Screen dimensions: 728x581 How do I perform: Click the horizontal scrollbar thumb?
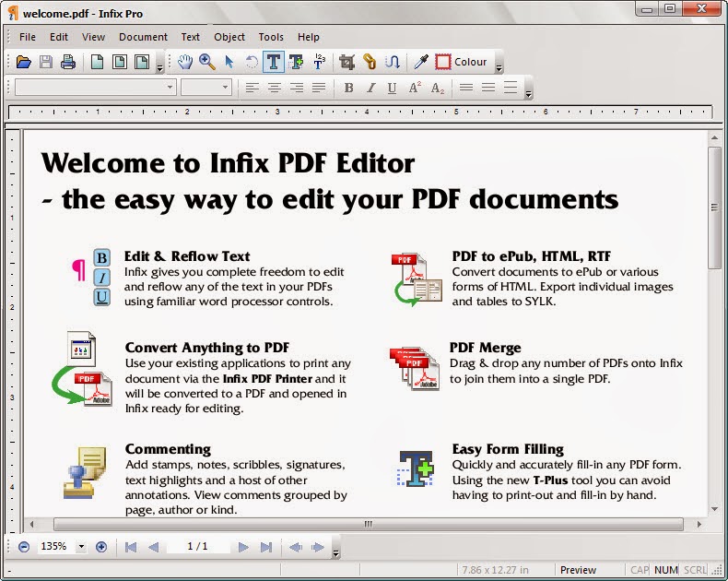pos(369,525)
